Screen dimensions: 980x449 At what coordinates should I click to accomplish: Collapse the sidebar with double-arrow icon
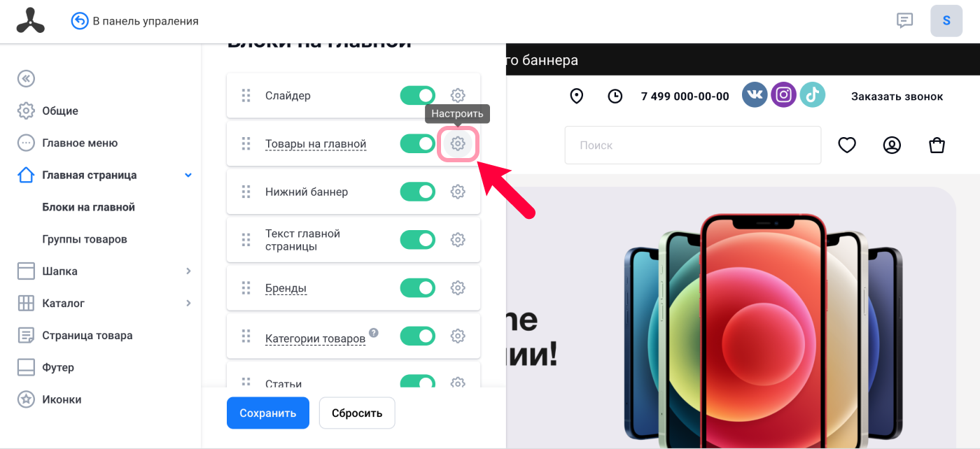[x=26, y=78]
